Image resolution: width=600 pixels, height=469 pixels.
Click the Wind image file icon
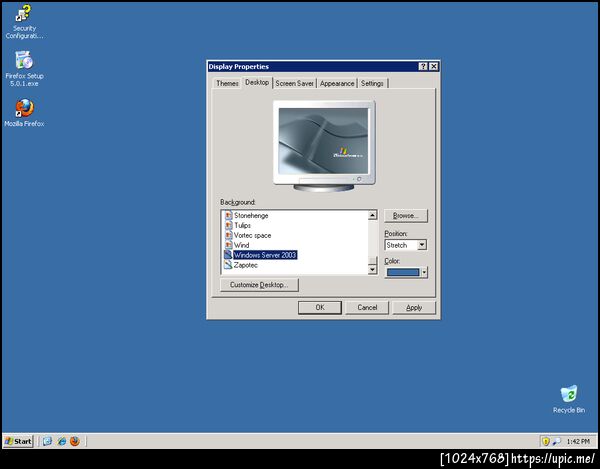pyautogui.click(x=228, y=245)
